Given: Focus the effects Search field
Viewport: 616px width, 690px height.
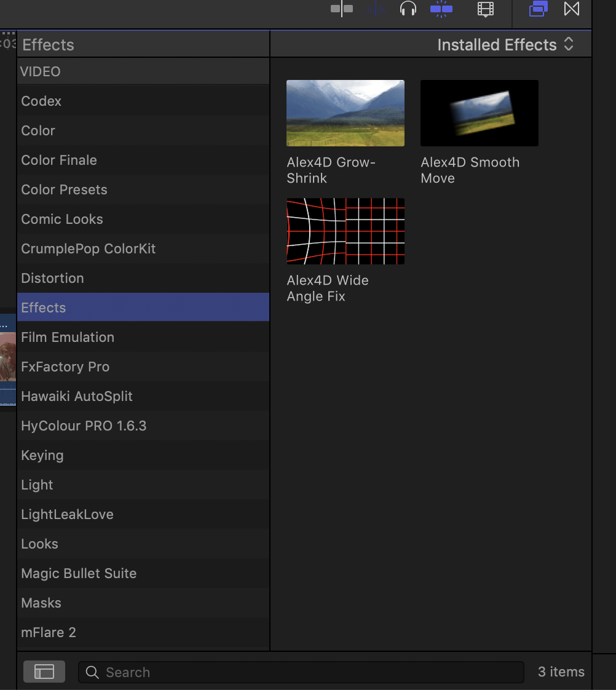Looking at the screenshot, I should [301, 672].
